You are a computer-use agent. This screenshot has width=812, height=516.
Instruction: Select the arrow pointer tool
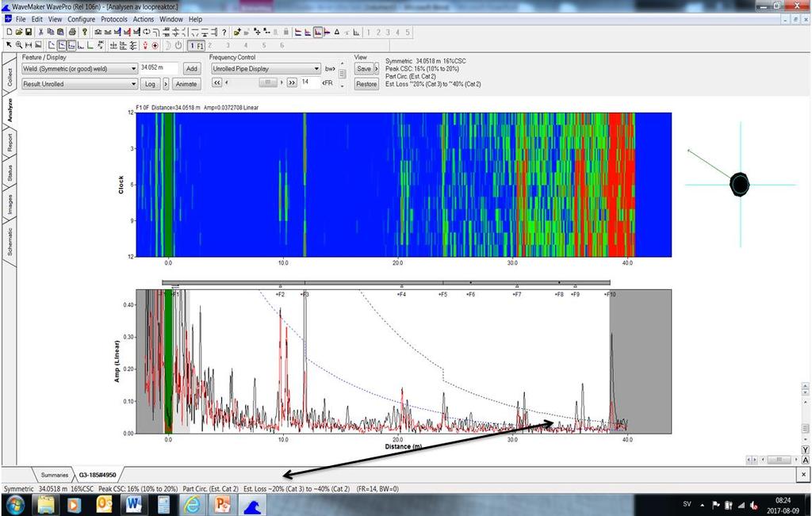coord(9,45)
